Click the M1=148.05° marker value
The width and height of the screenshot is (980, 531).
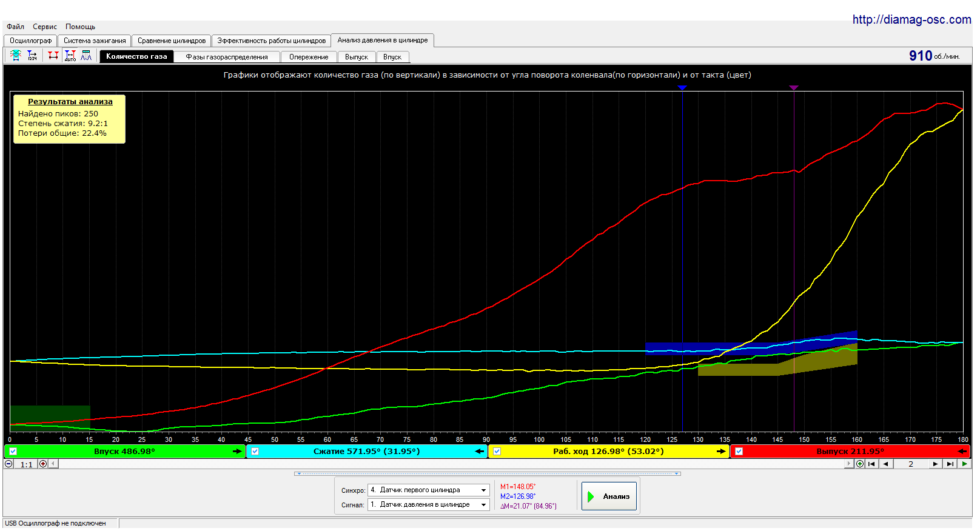tap(518, 487)
